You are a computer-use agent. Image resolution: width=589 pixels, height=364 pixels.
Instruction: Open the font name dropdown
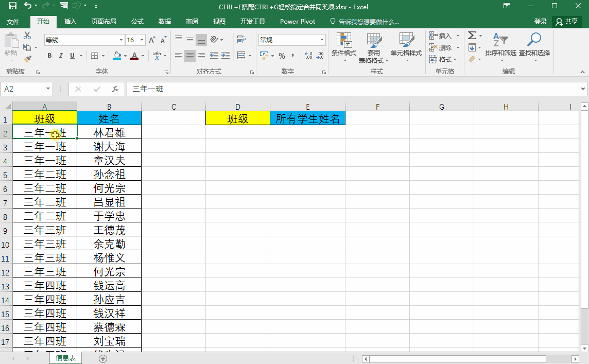point(122,40)
